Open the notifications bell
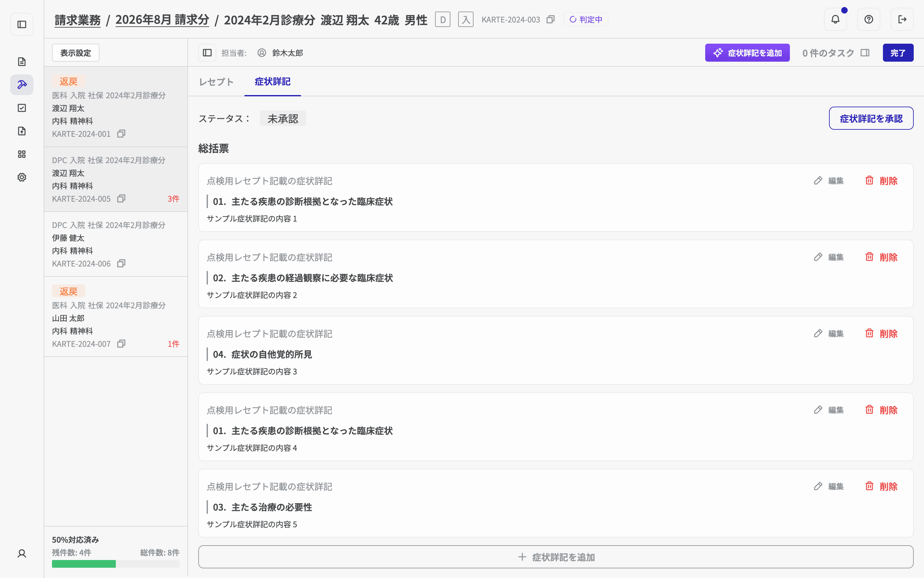This screenshot has width=924, height=578. tap(835, 19)
